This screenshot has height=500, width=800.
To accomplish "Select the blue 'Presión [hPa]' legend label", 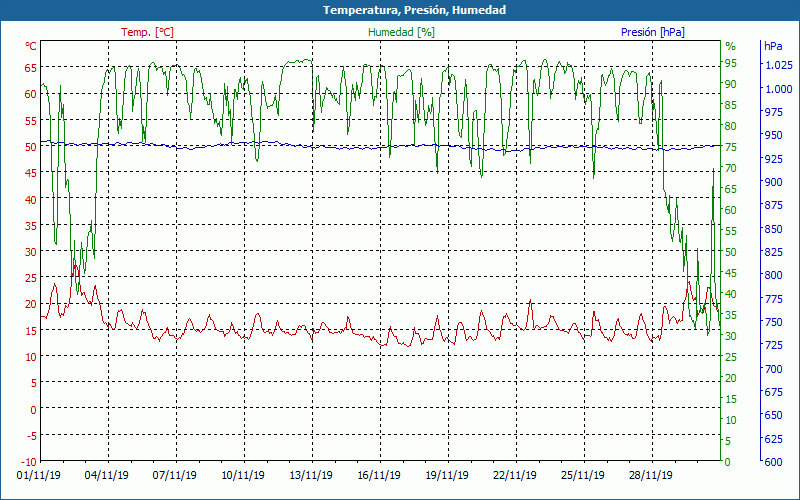I will 653,32.
